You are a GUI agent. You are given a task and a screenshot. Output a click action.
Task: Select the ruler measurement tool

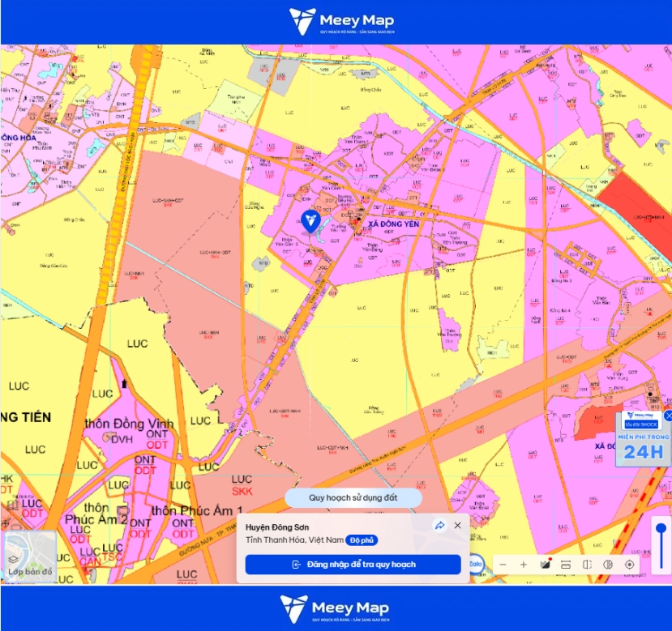[566, 565]
